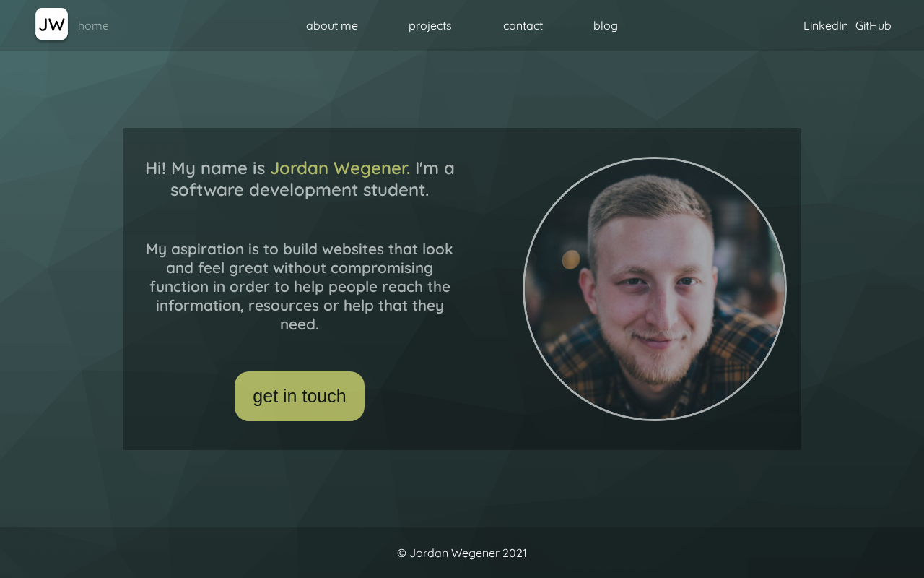Click 'software development student' text

pyautogui.click(x=300, y=190)
